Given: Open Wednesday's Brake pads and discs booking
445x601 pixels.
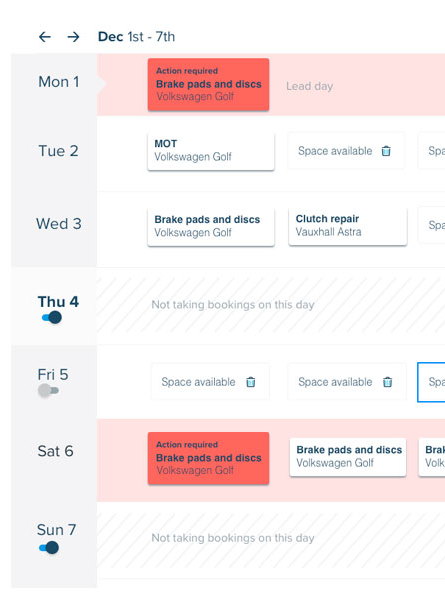Looking at the screenshot, I should [x=211, y=226].
